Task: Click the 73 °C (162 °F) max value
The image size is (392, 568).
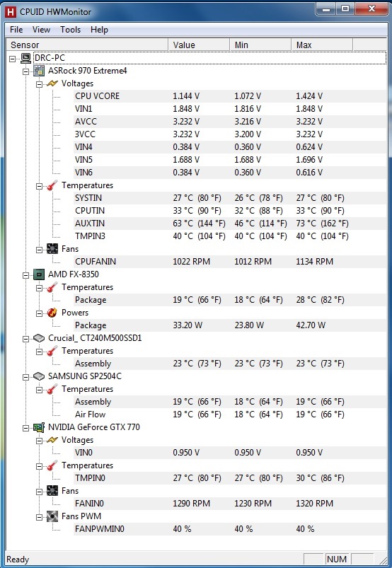Action: point(322,223)
